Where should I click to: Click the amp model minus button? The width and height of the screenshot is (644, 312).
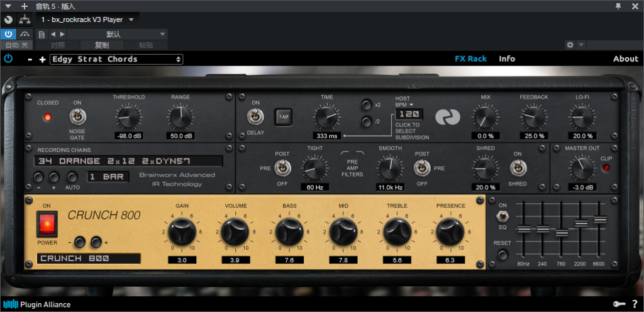pos(80,242)
